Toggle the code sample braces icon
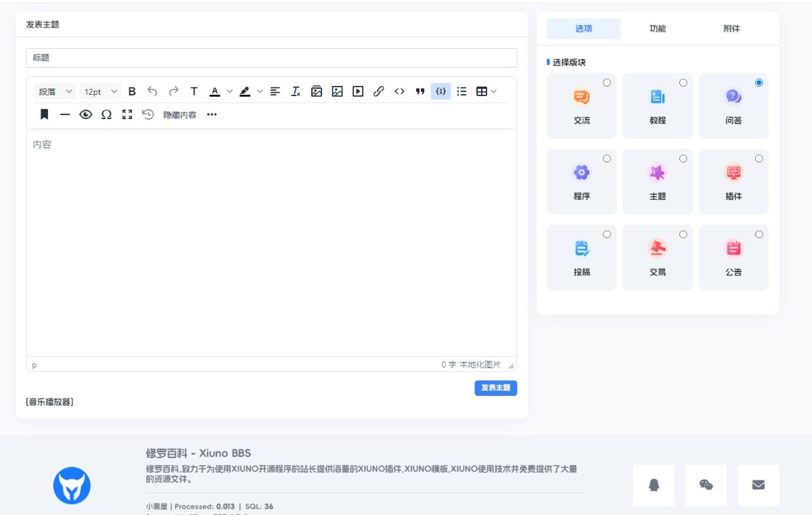The height and width of the screenshot is (515, 812). click(441, 91)
